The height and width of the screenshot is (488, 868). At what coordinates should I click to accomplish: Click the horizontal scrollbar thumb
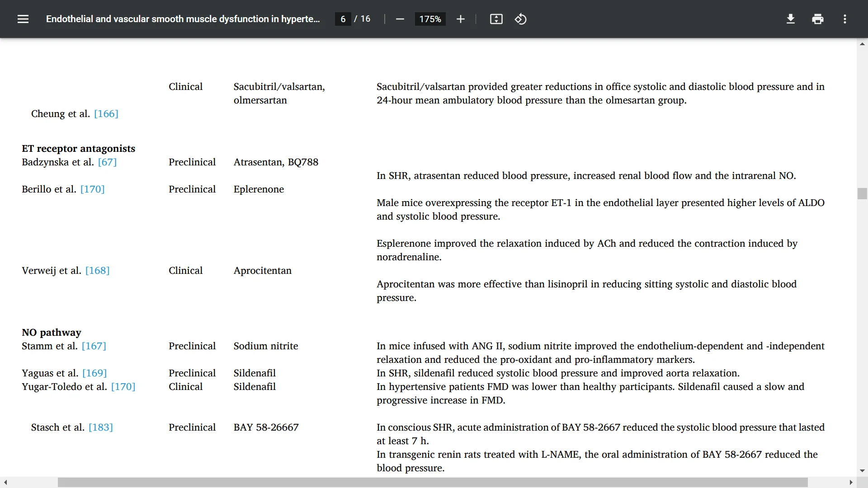coord(433,483)
